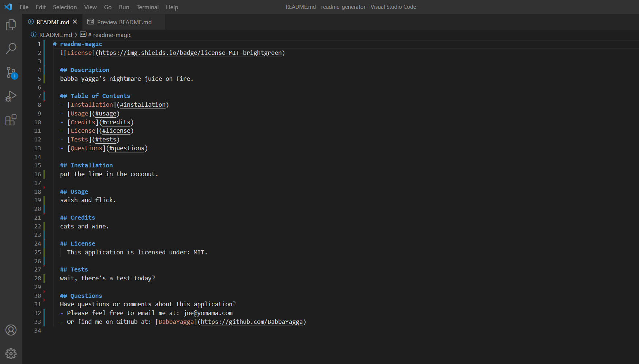639x364 pixels.
Task: Follow the github.com/BabbaYagga link
Action: click(253, 322)
